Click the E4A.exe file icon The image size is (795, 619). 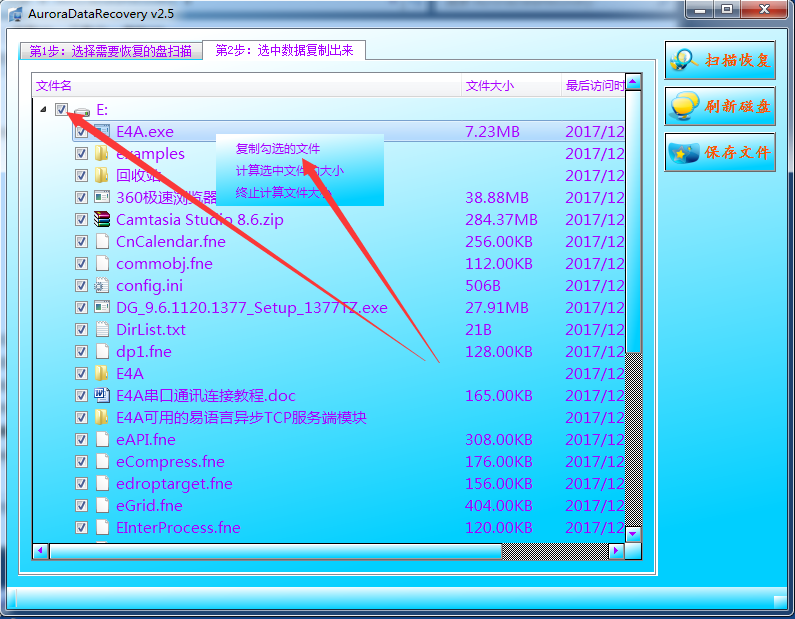point(102,131)
